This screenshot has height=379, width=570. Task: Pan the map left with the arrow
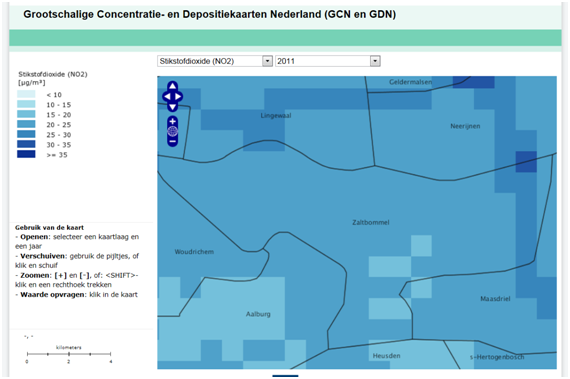[x=166, y=97]
